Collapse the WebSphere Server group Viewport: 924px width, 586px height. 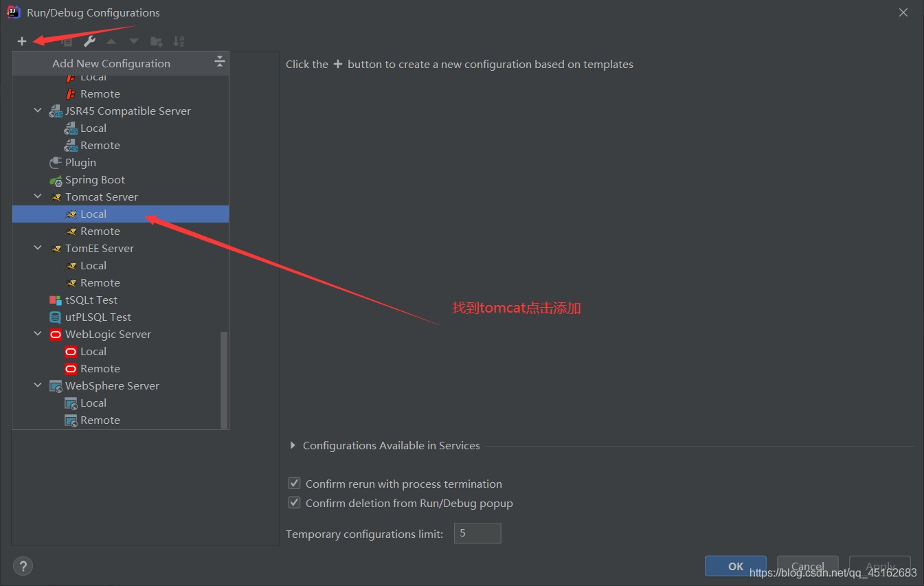[x=38, y=385]
